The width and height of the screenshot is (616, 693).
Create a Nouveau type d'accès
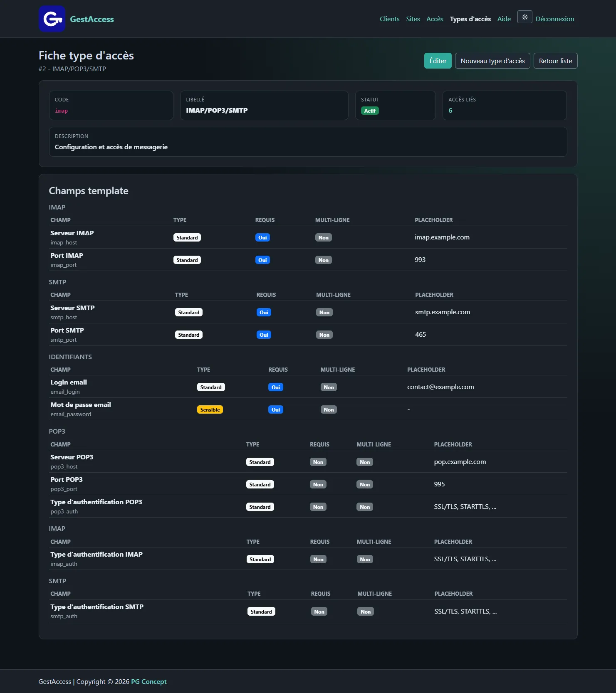(x=492, y=61)
